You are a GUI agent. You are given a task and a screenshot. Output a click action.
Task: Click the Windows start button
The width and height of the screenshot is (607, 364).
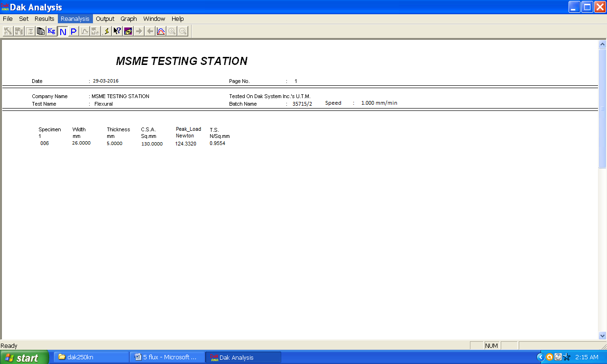point(24,357)
